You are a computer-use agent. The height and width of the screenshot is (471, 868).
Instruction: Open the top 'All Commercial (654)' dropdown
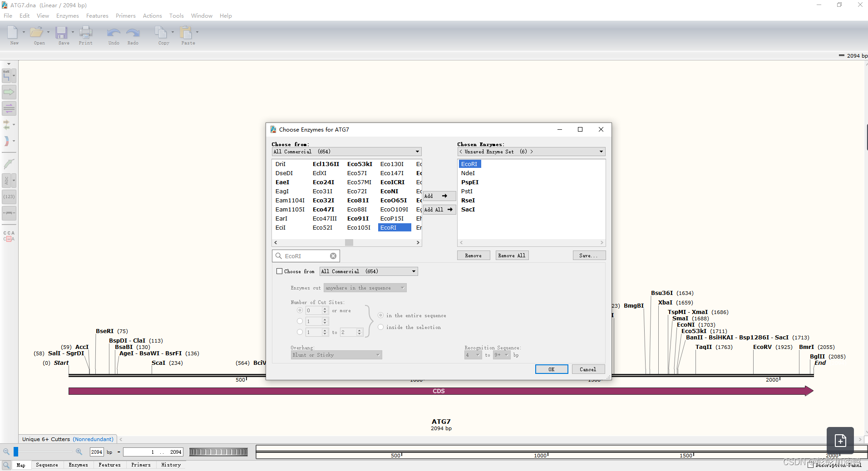[346, 152]
